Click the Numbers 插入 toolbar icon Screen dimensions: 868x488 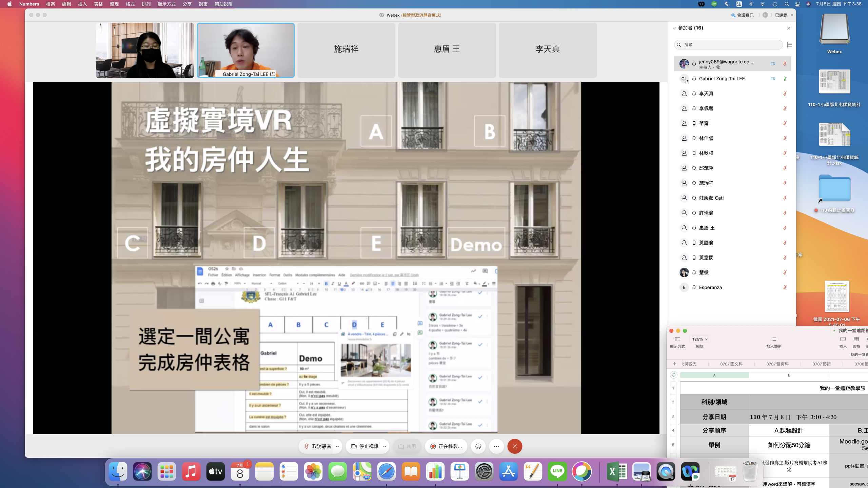point(843,339)
